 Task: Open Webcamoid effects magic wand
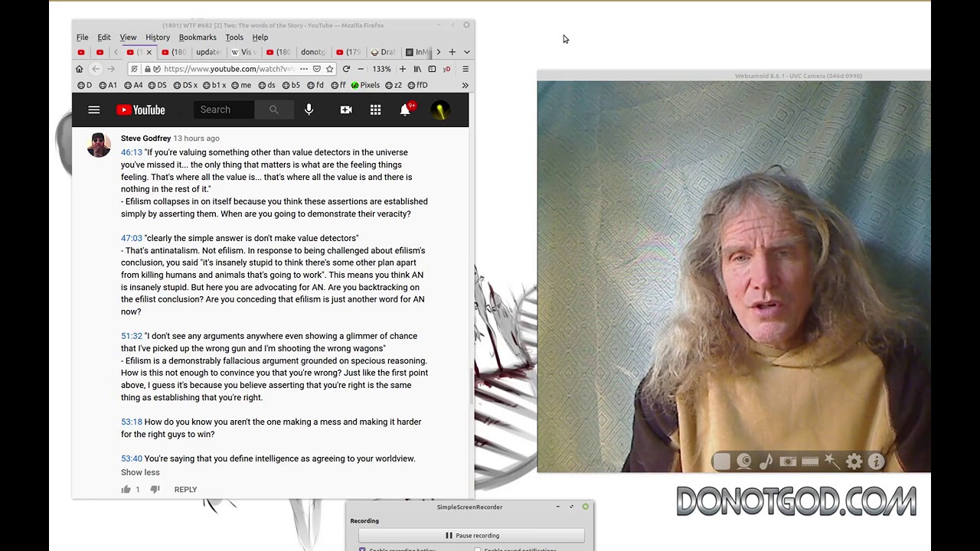831,461
